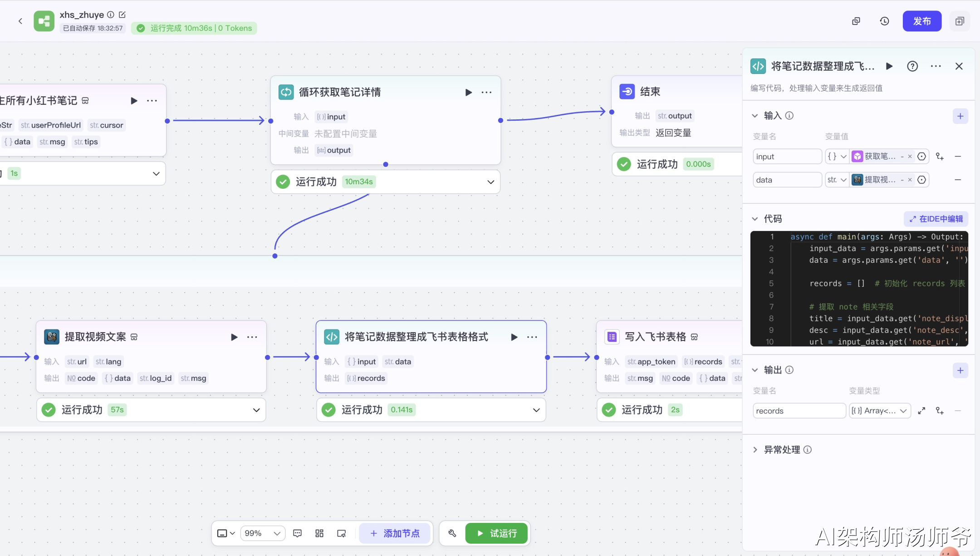Click the comment icon in the bottom toolbar

tap(298, 533)
